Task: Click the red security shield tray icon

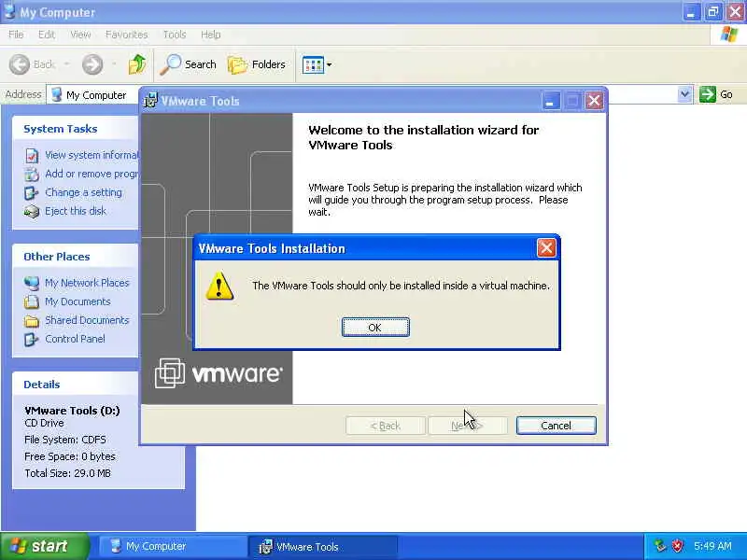Action: (x=678, y=546)
